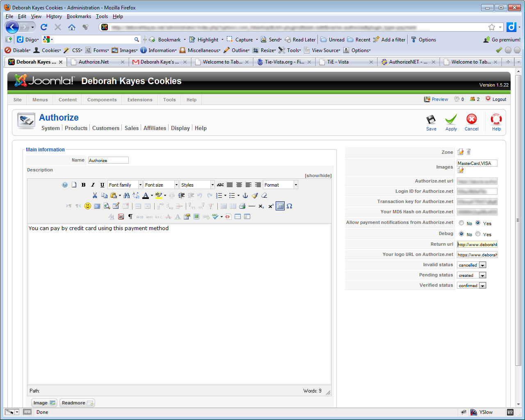
Task: Click the editor help question-mark icon
Action: [x=65, y=185]
